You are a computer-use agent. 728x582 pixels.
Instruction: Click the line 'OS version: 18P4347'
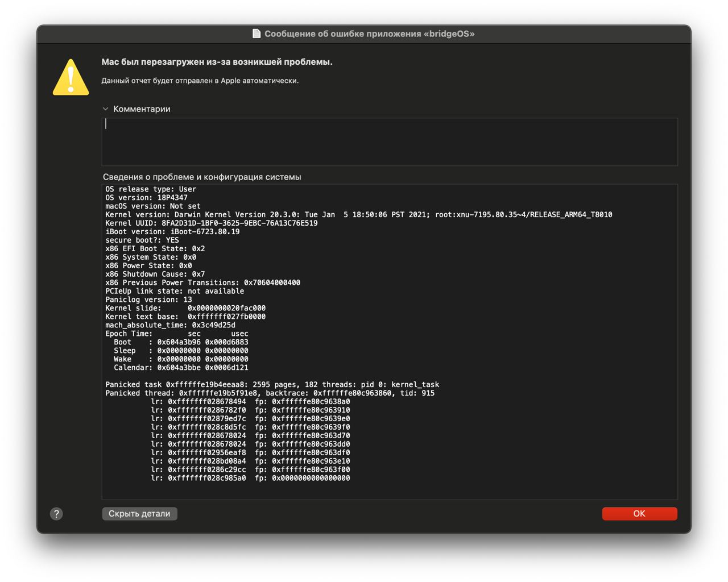coord(146,198)
